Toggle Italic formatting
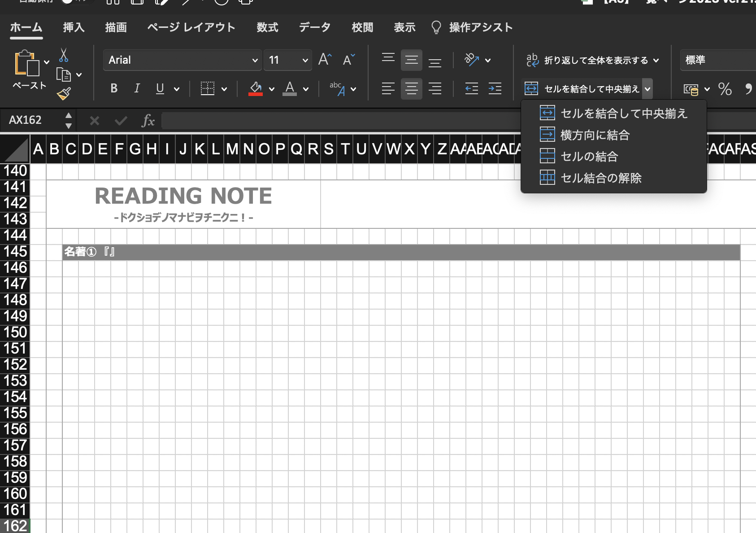Screen dimensions: 756x533 click(x=137, y=89)
